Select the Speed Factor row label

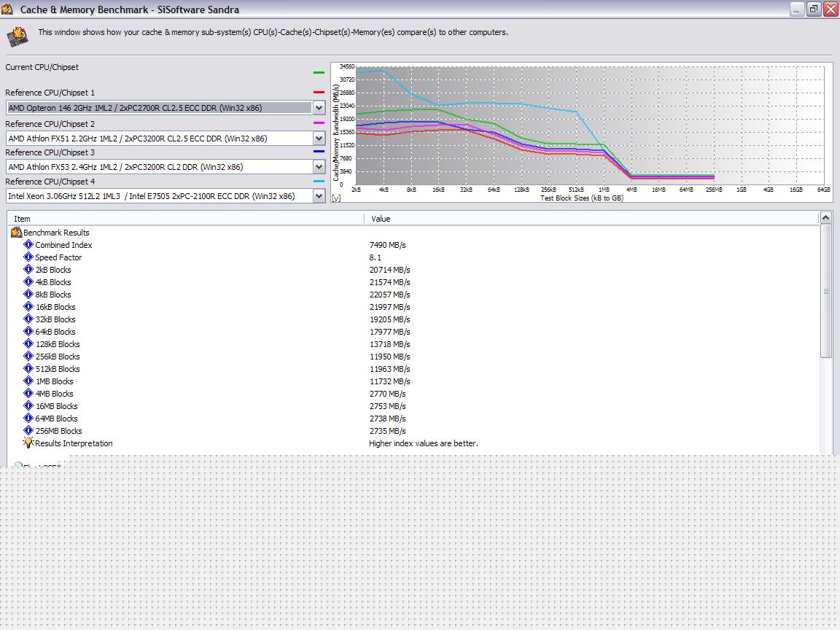coord(58,257)
